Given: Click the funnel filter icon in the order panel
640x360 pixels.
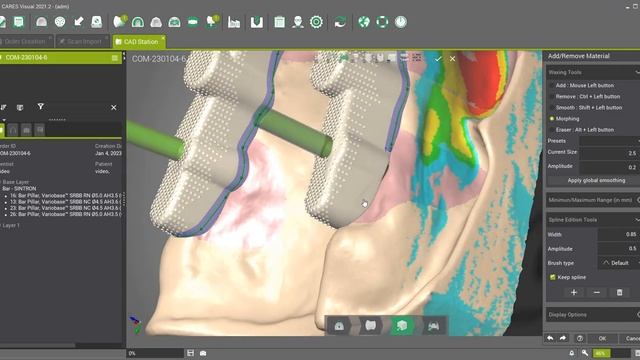Looking at the screenshot, I should pos(40,107).
